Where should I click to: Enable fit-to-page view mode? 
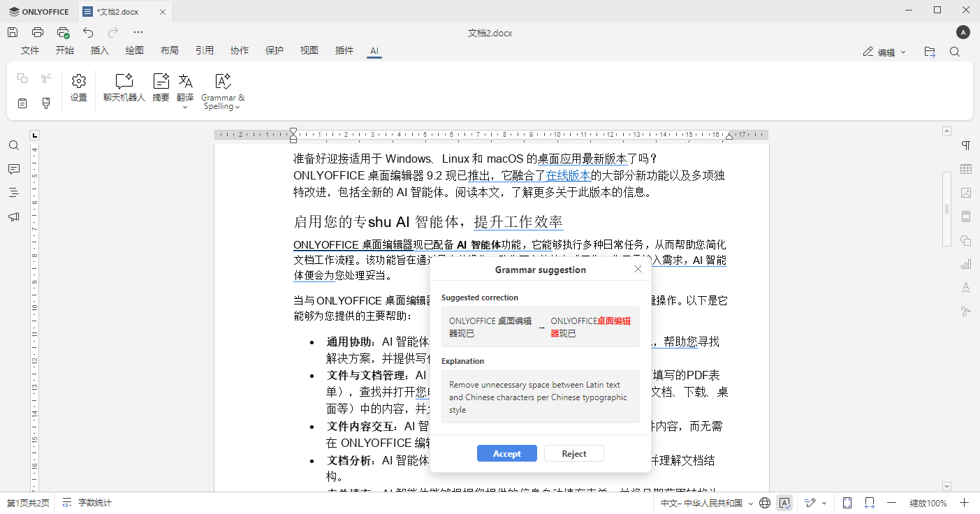[x=847, y=502]
